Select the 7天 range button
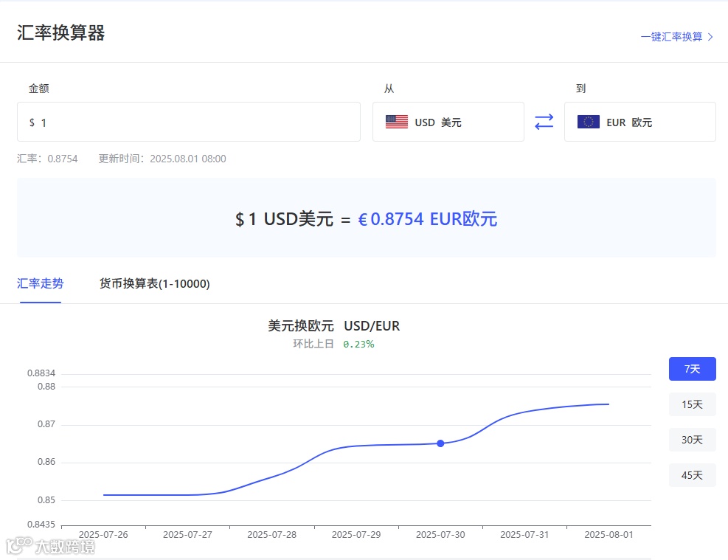The image size is (728, 560). click(693, 369)
